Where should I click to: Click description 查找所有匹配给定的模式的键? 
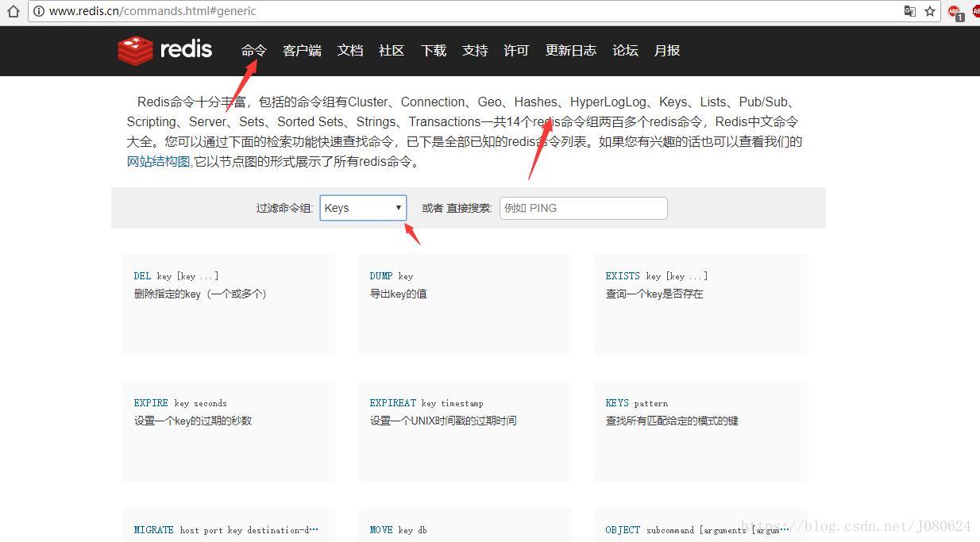tap(672, 421)
